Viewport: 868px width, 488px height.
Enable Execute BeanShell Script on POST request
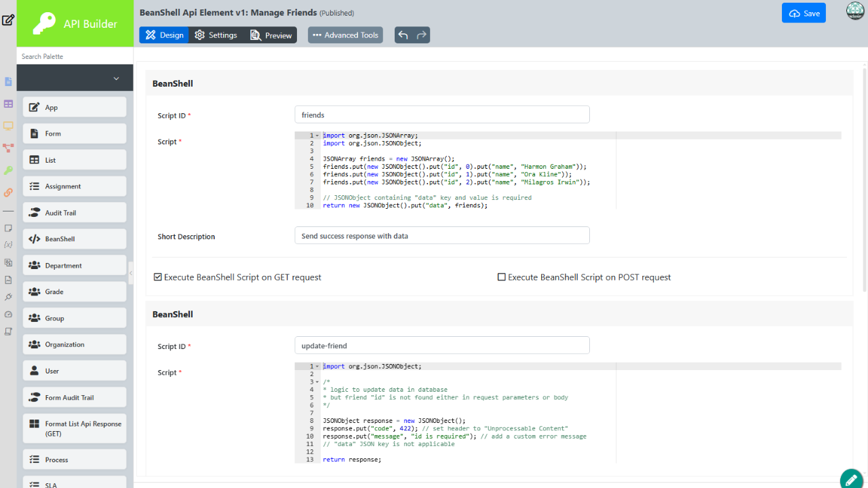(502, 277)
